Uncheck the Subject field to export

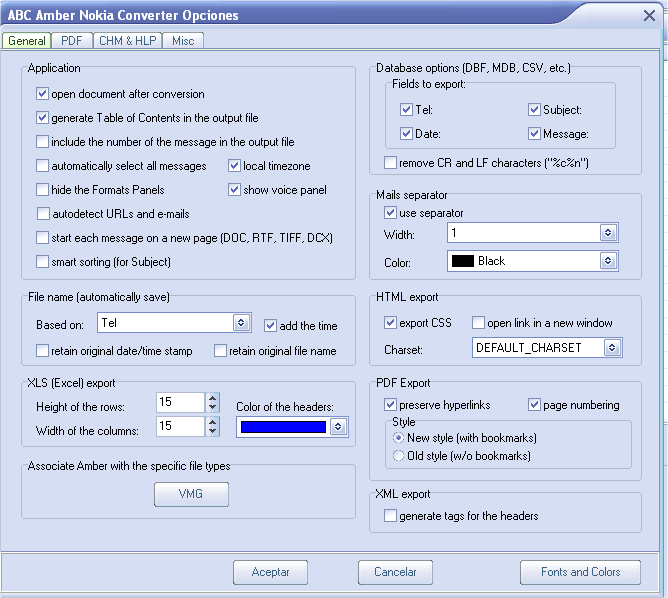pos(534,109)
